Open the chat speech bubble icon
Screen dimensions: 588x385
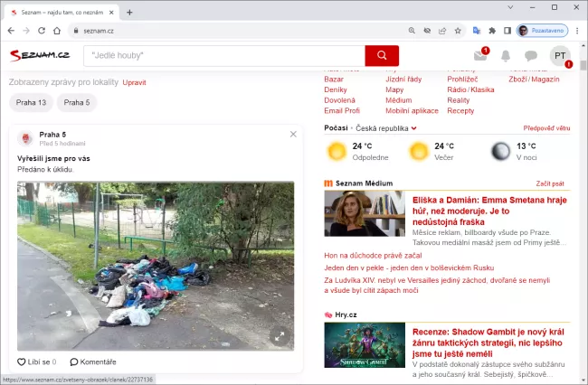(531, 56)
